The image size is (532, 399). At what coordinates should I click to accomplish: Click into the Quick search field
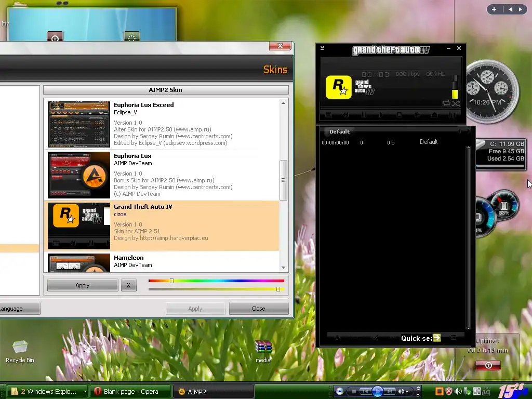pos(416,338)
